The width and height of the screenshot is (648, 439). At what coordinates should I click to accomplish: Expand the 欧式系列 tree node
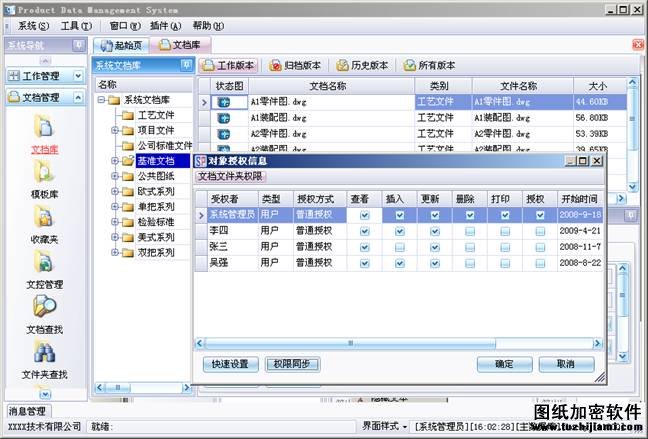point(115,191)
